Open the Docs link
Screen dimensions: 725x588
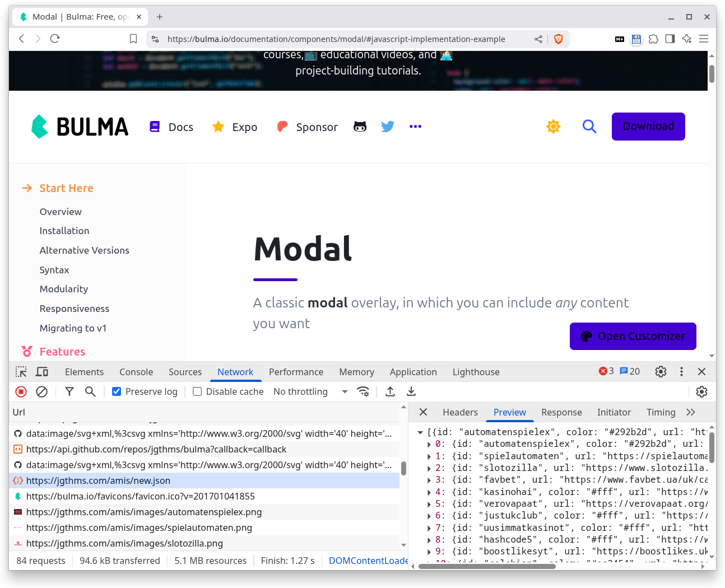171,127
